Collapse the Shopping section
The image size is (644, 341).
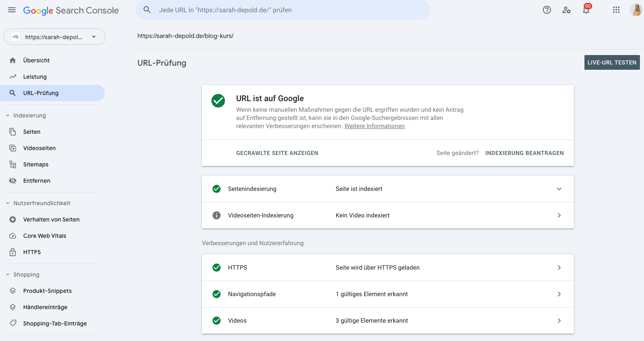coord(8,275)
